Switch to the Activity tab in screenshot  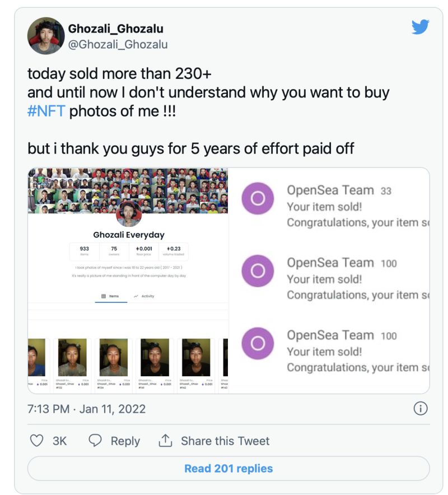point(144,296)
